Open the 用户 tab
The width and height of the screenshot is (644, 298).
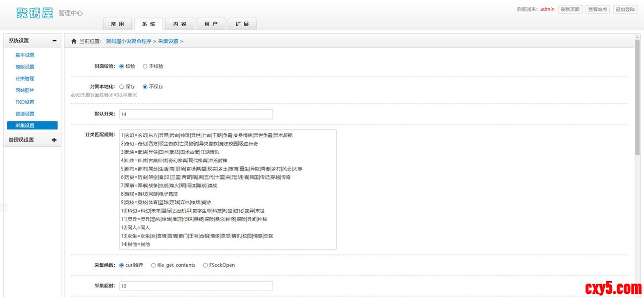click(211, 24)
